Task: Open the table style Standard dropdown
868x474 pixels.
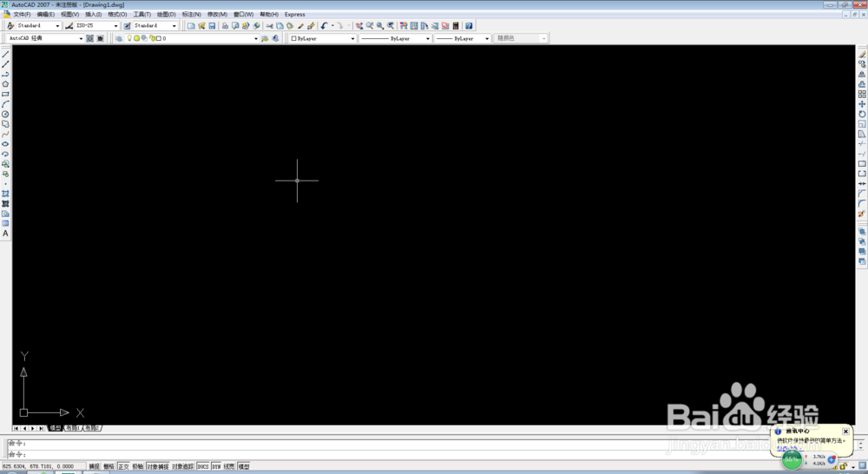Action: [x=174, y=26]
